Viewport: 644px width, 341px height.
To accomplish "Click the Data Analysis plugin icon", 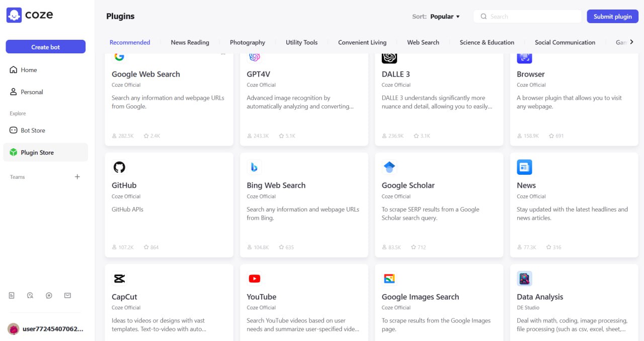I will point(524,279).
